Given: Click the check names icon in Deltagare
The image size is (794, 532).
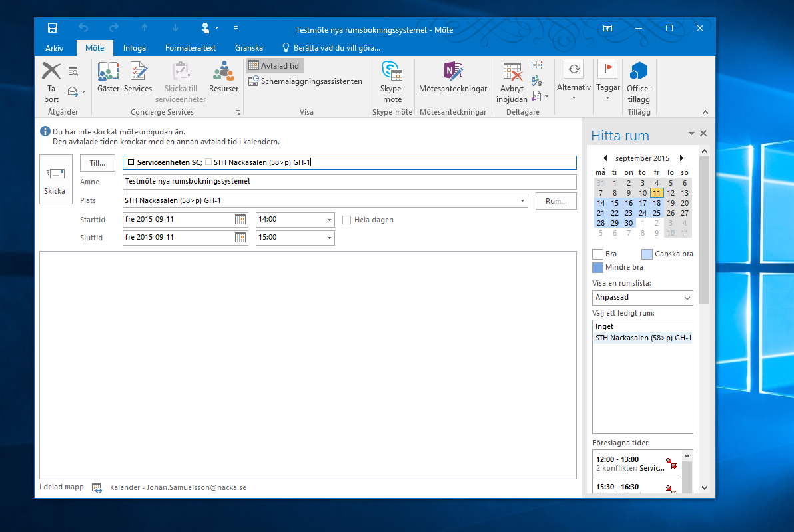Looking at the screenshot, I should tap(537, 81).
